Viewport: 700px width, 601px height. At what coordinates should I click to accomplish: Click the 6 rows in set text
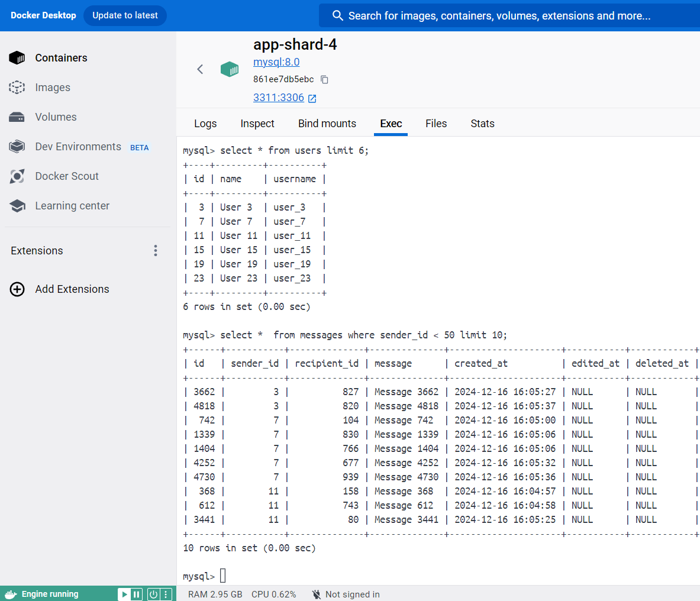tap(246, 307)
